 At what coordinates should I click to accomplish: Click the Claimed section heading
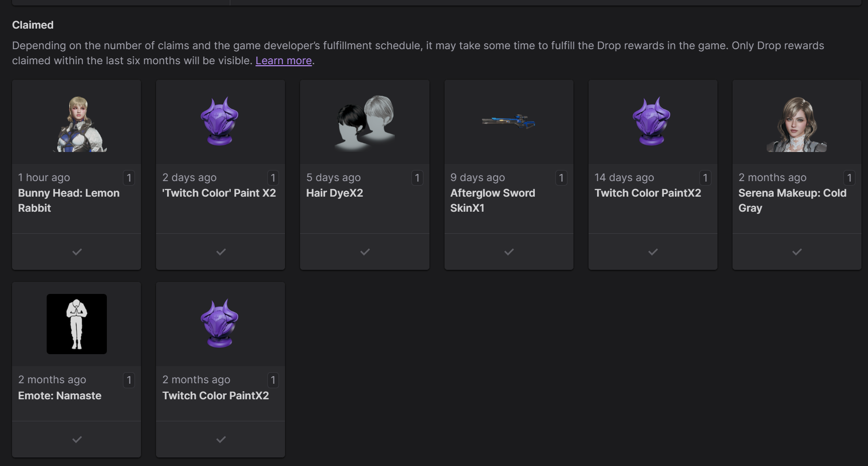[x=33, y=25]
